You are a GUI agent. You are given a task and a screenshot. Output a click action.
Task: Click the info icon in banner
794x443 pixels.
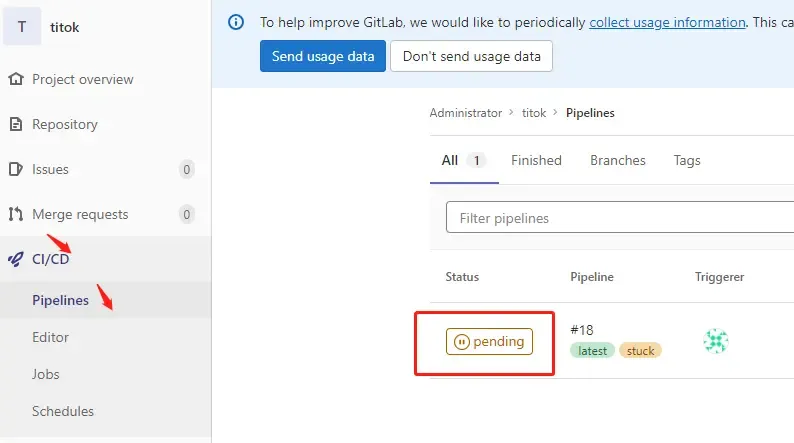point(236,21)
